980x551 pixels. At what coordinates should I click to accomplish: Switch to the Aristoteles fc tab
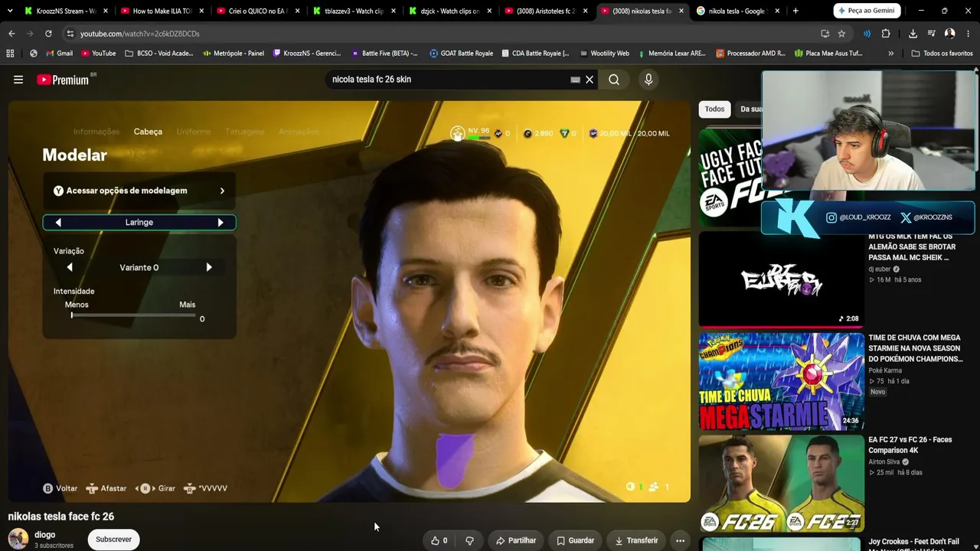coord(545,11)
